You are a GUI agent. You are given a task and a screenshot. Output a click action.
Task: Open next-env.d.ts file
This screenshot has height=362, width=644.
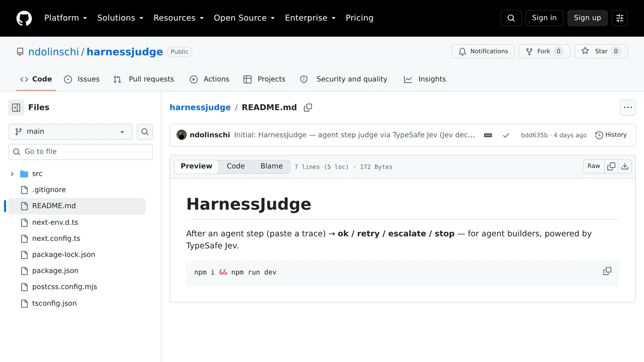(55, 222)
